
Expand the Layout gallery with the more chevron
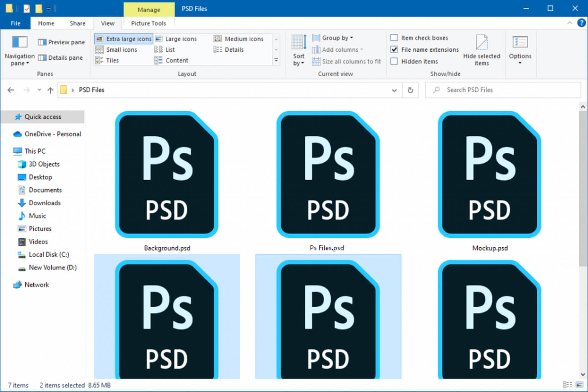(276, 60)
